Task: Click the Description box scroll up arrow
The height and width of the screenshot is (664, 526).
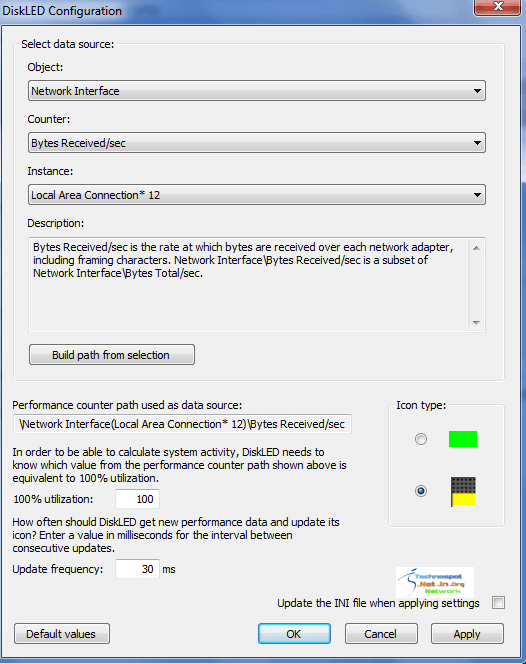Action: pos(476,248)
